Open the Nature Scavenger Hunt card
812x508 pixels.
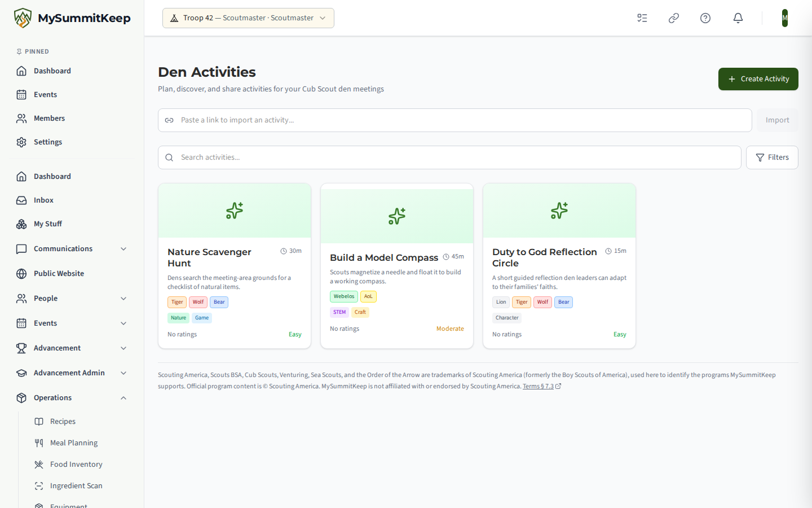235,266
